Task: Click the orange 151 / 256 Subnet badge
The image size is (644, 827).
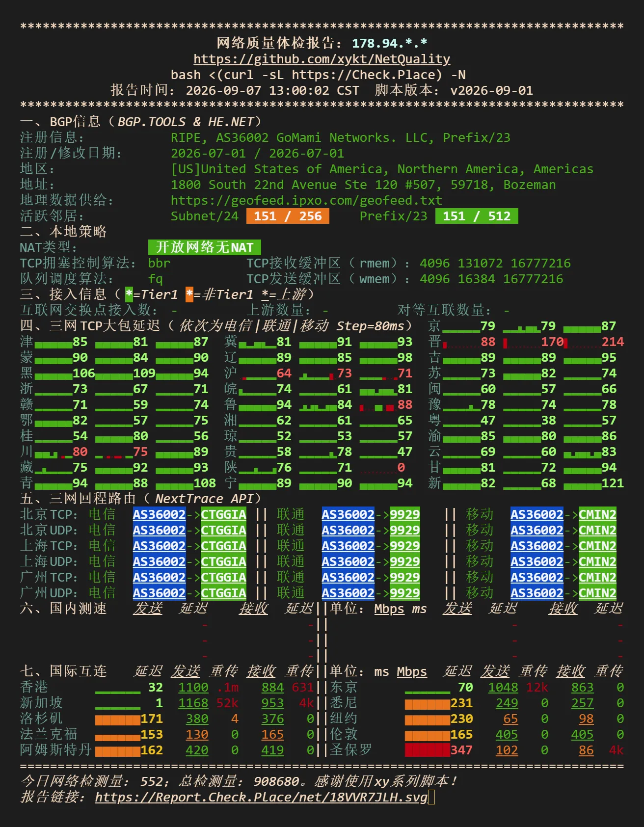Action: 288,216
